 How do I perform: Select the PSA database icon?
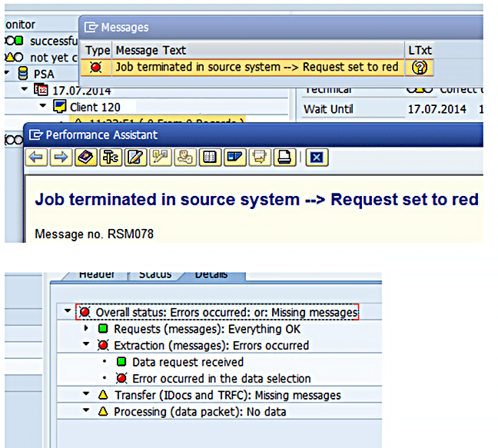coord(23,73)
